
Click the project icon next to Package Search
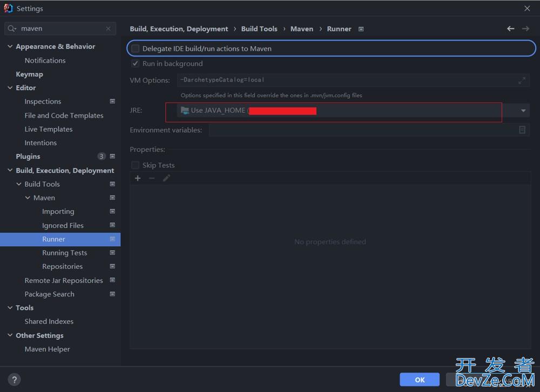[x=112, y=294]
